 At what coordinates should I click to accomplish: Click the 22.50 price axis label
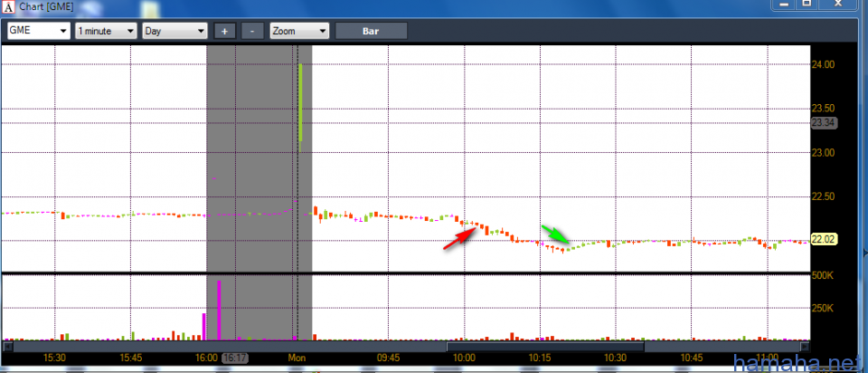pyautogui.click(x=823, y=196)
